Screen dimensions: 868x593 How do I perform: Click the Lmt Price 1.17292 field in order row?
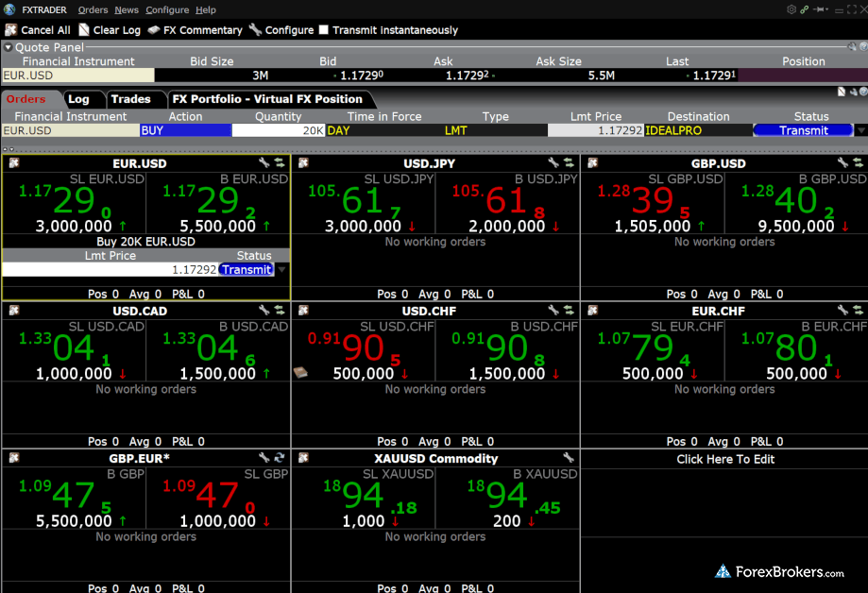[x=596, y=130]
